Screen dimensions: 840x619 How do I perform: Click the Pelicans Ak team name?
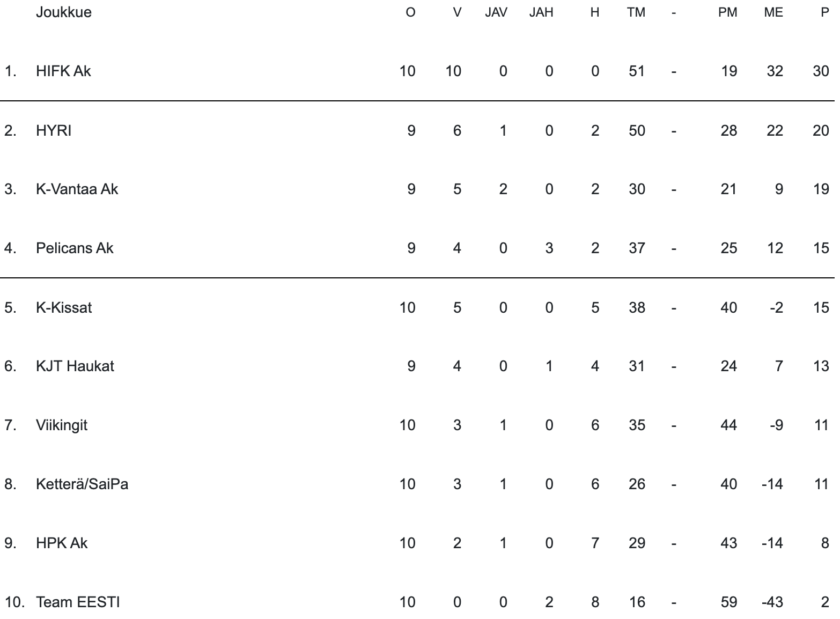tap(75, 248)
